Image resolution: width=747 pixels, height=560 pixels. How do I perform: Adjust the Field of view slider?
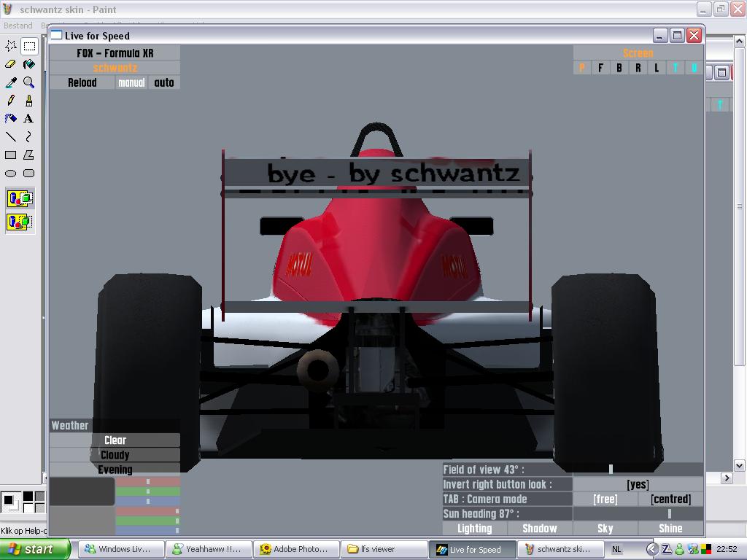638,470
